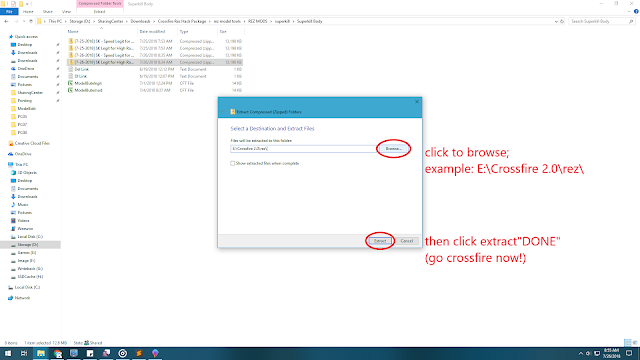Open 3D Objects under This PC

point(27,173)
